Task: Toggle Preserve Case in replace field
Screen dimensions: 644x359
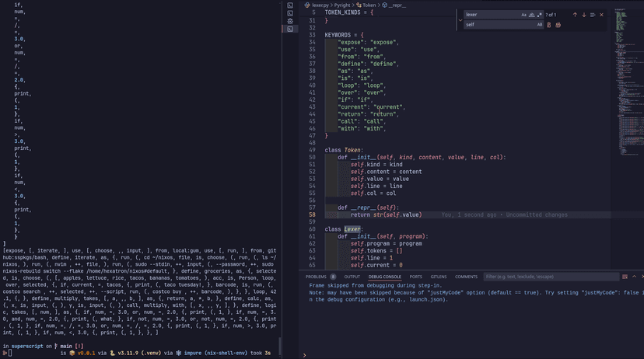Action: pyautogui.click(x=540, y=25)
